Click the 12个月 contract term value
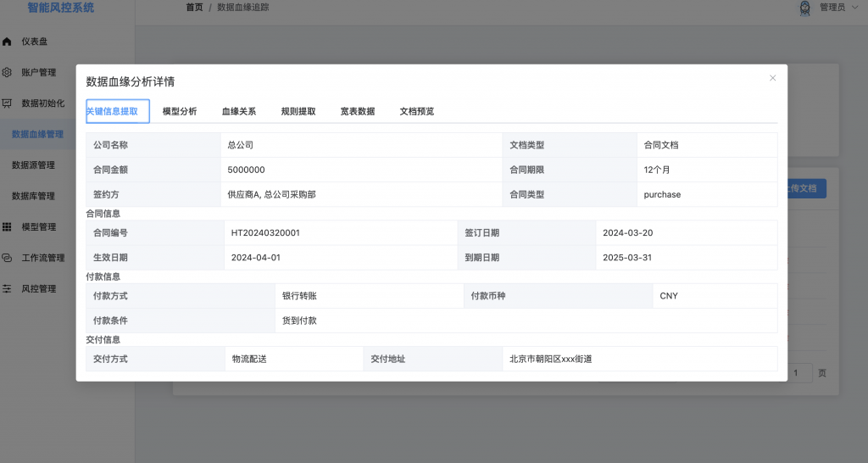Viewport: 868px width, 463px height. click(x=657, y=170)
